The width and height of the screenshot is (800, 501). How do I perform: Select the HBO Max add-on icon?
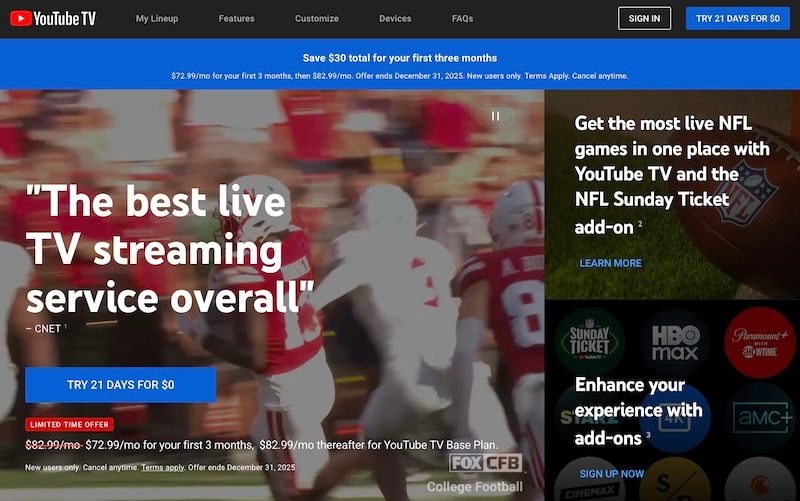674,342
